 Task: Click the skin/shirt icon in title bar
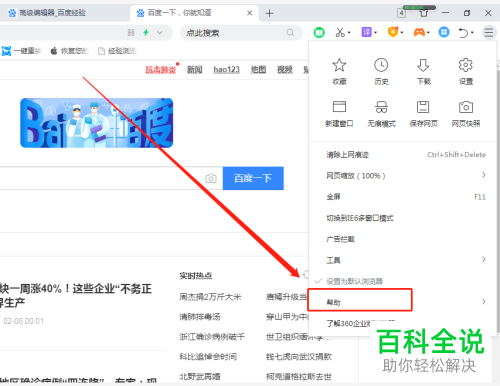424,13
